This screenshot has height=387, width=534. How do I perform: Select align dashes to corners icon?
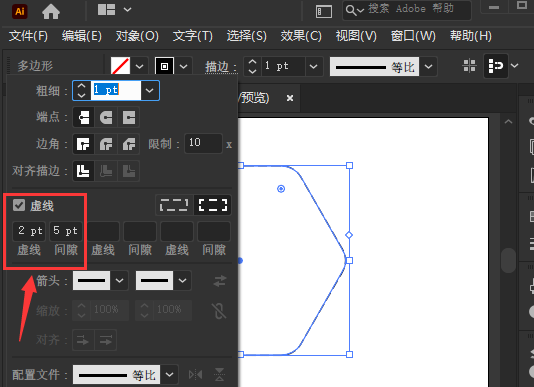pos(213,205)
